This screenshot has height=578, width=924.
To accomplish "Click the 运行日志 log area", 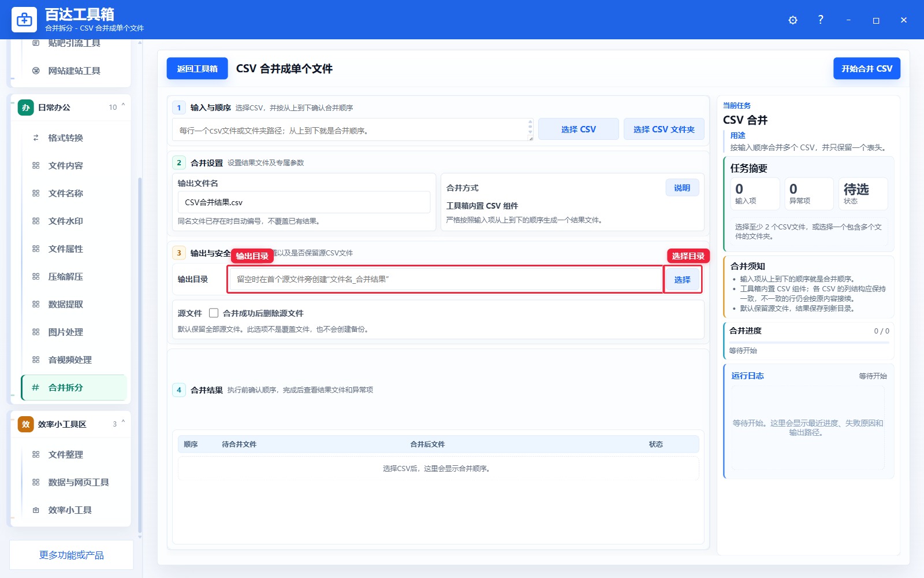I will pos(808,428).
